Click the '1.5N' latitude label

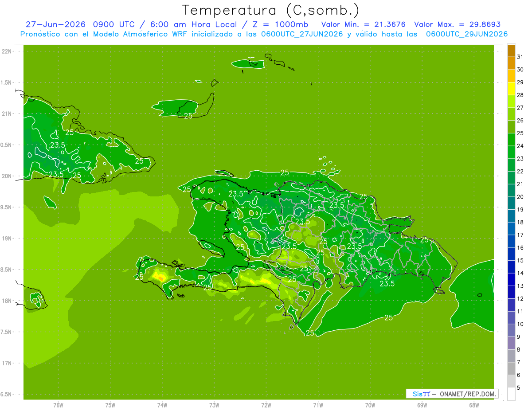(x=6, y=82)
